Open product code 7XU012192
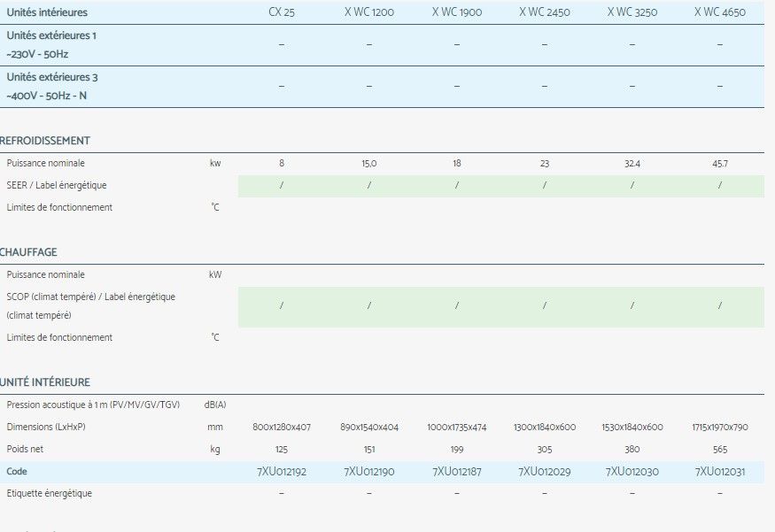Screen dimensions: 775x532 [x=282, y=472]
